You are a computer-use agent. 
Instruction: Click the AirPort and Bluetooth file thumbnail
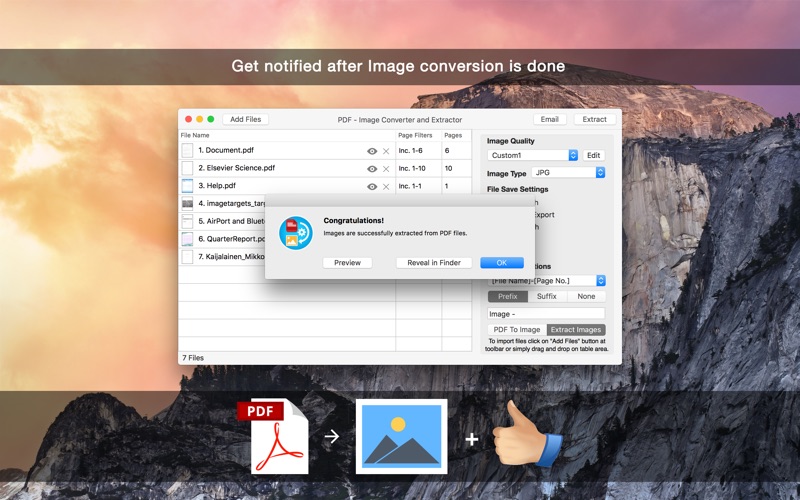coord(188,221)
